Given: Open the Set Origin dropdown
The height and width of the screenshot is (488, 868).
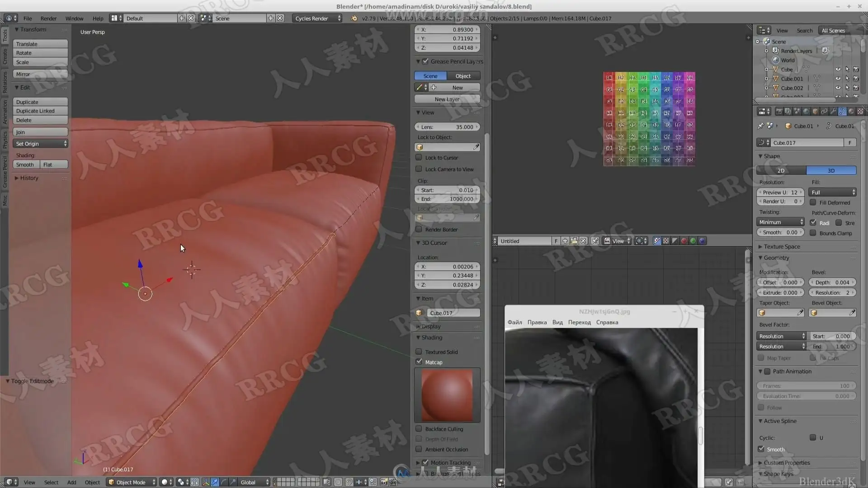Looking at the screenshot, I should (41, 144).
